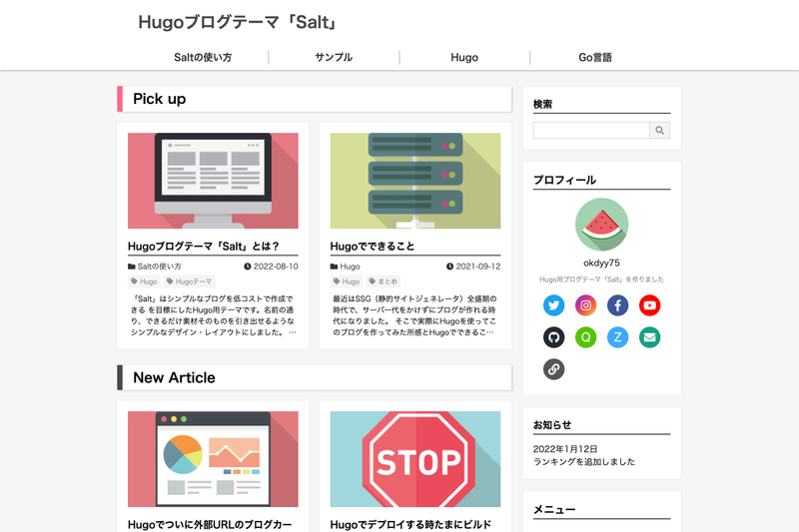Click the search magnifier button
Viewport: 799px width, 532px height.
click(660, 131)
